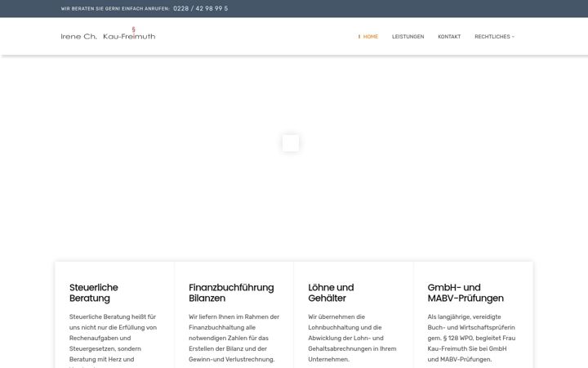Viewport: 588px width, 368px height.
Task: Click the paragraph starting 'Als langjährige, vereidigte'
Action: [x=471, y=338]
